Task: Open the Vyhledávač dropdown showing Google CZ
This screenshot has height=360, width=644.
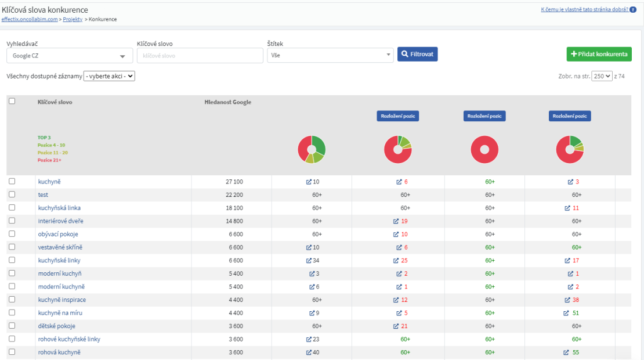Action: [70, 56]
